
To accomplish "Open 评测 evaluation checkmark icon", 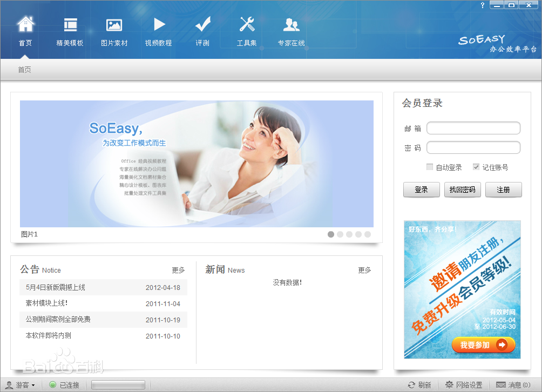I will coord(202,24).
